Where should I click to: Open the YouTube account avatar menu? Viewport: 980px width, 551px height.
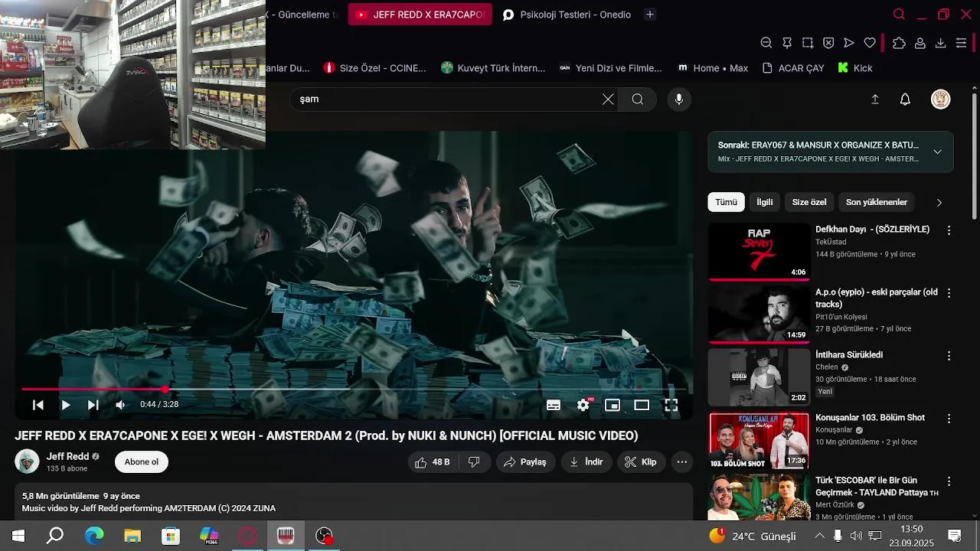pos(940,99)
